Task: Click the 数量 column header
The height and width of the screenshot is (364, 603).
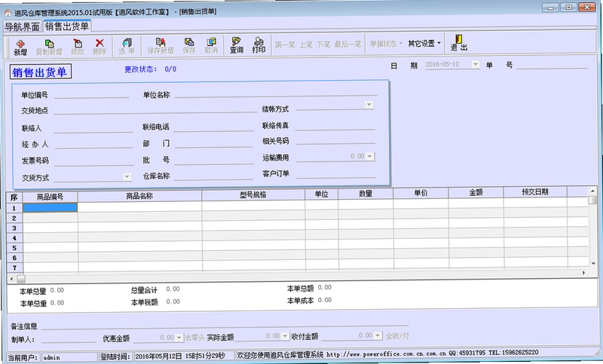Action: coord(366,194)
